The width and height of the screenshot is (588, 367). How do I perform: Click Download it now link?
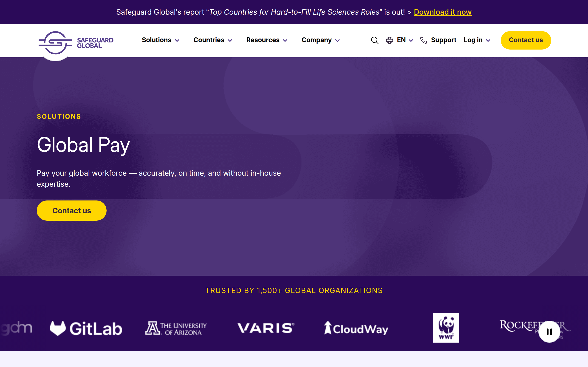point(443,12)
